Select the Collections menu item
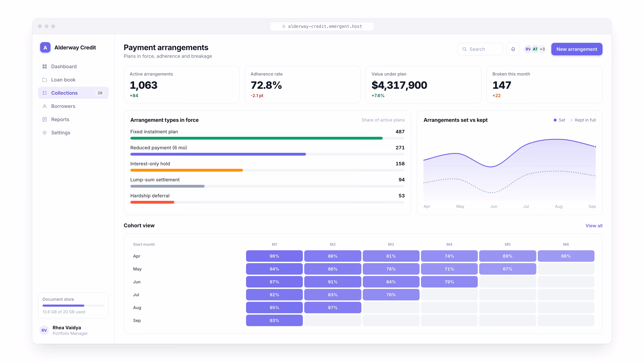 click(73, 93)
